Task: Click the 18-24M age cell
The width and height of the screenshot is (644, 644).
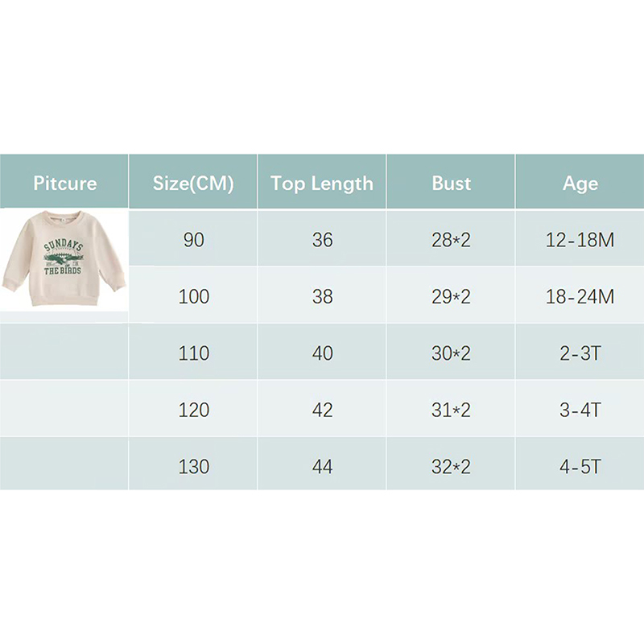Action: point(580,296)
